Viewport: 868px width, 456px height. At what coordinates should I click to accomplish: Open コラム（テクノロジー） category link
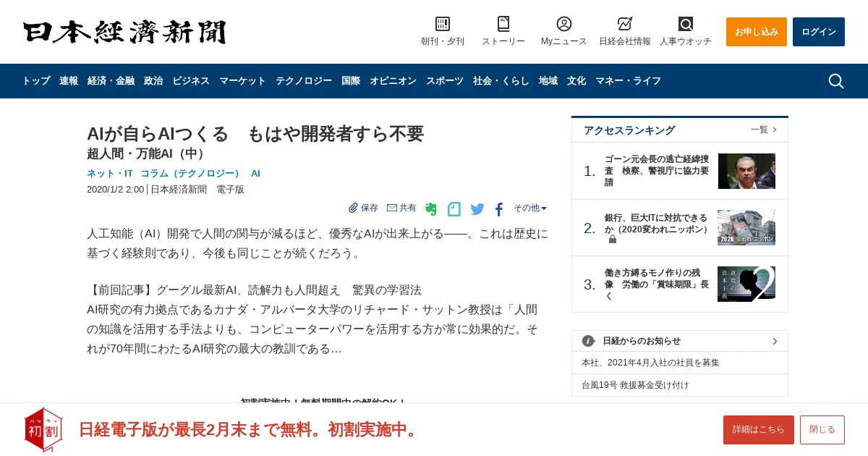pos(191,174)
